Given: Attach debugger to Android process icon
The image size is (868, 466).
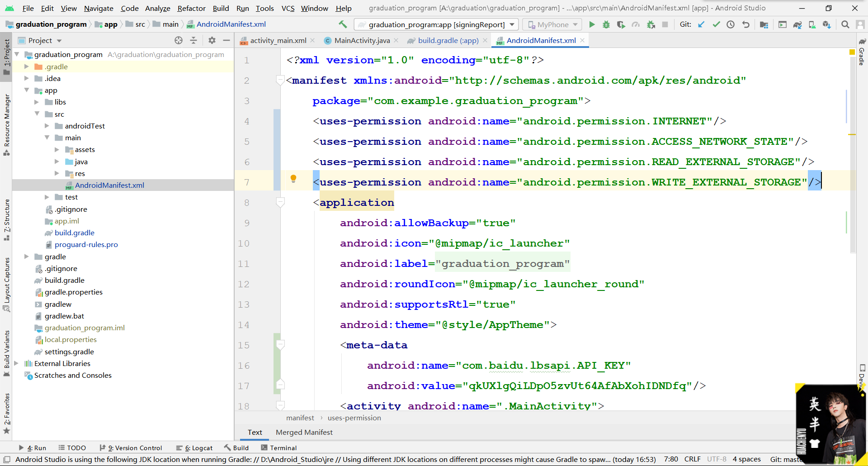Looking at the screenshot, I should (x=651, y=24).
